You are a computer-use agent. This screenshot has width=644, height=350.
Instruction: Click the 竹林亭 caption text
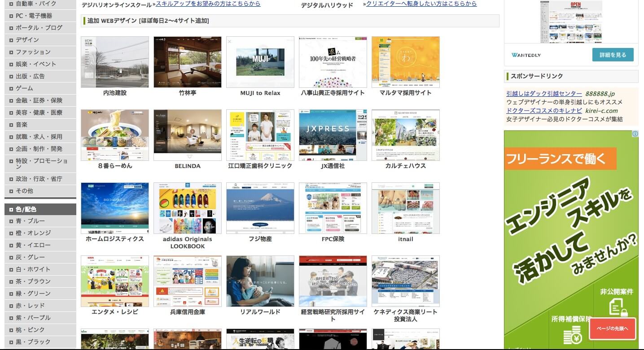pos(188,93)
